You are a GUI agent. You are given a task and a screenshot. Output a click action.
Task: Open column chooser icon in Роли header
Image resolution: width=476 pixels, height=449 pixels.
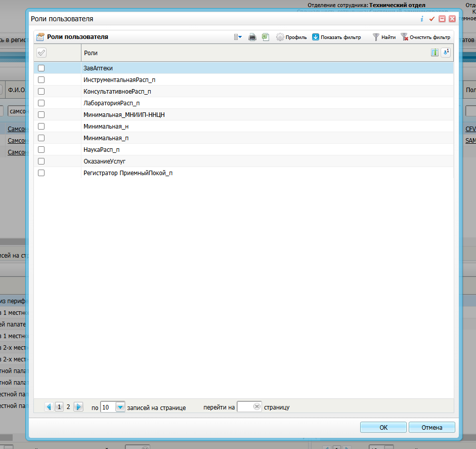(434, 53)
